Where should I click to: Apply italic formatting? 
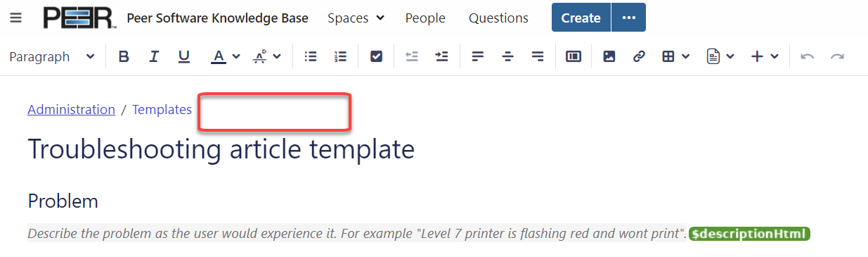154,56
